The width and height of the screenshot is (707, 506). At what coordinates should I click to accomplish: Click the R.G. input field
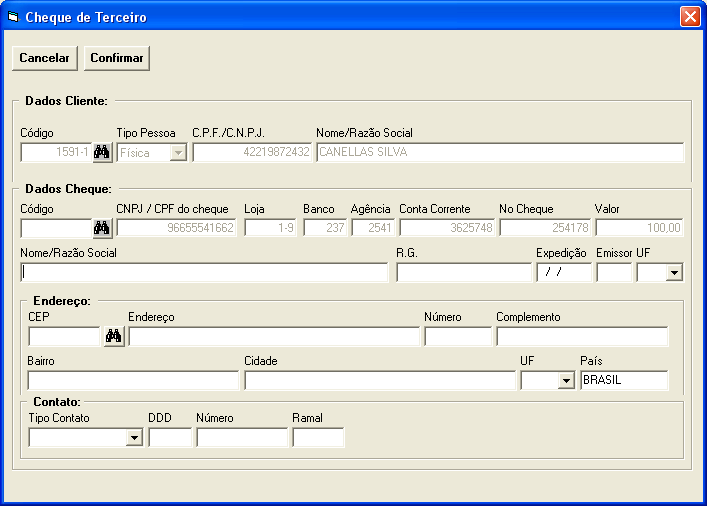[464, 273]
